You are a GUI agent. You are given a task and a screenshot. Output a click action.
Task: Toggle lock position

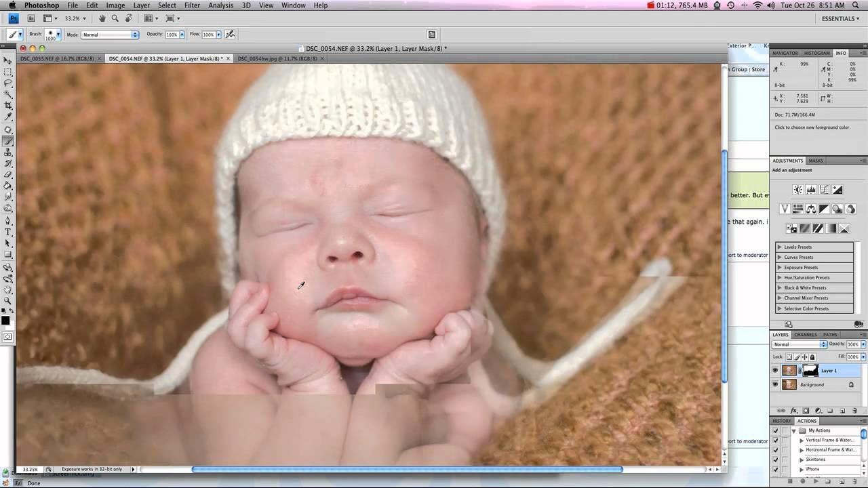click(x=805, y=357)
